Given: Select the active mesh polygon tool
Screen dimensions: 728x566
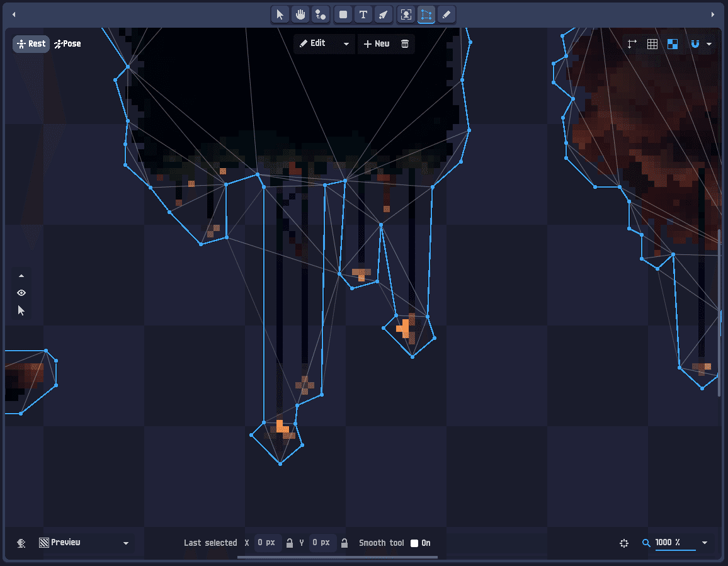Looking at the screenshot, I should click(426, 14).
